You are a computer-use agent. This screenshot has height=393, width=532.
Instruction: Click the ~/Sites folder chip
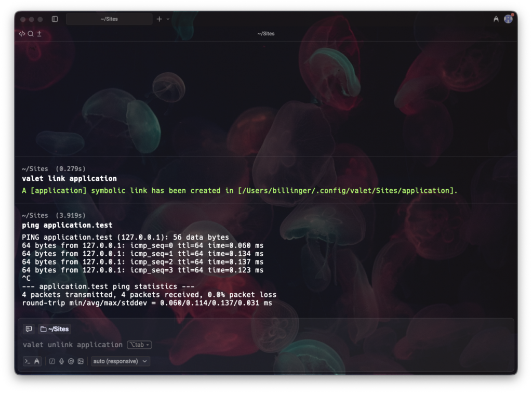click(x=54, y=329)
